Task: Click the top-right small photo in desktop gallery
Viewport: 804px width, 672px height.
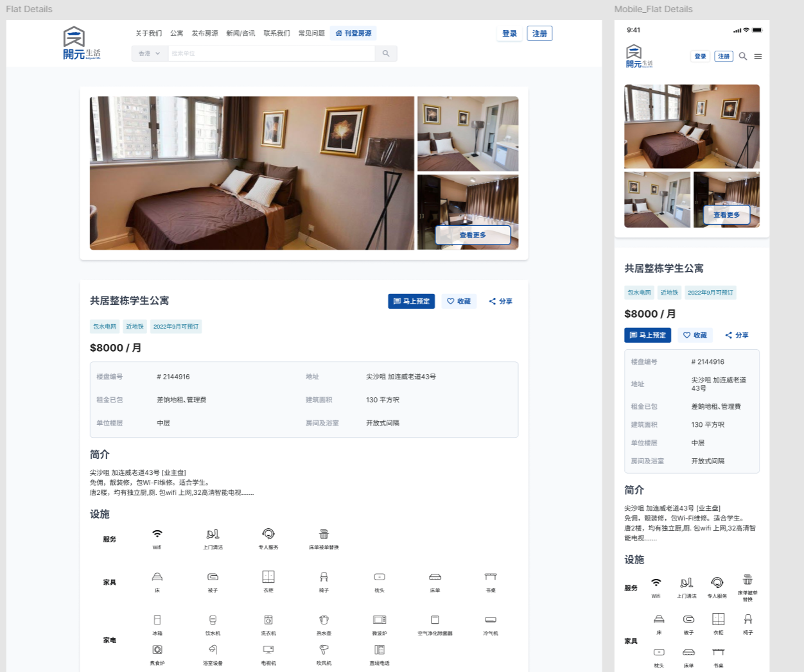Action: (468, 134)
